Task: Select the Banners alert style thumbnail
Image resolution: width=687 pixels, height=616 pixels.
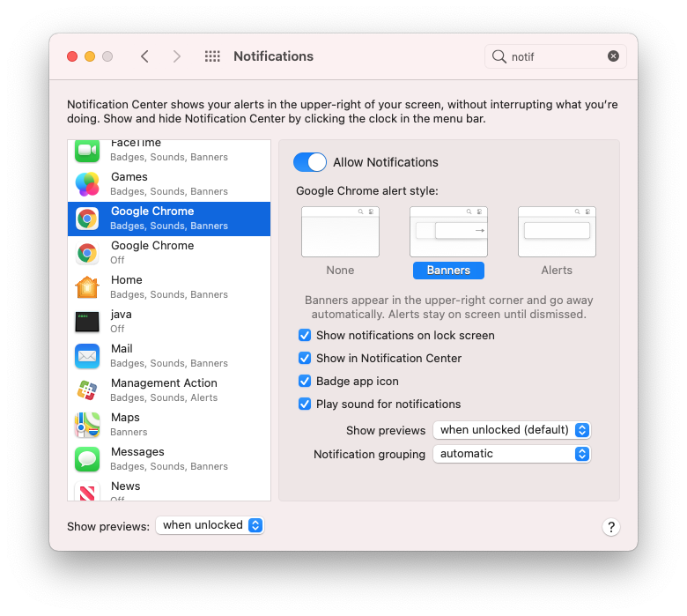Action: point(448,232)
